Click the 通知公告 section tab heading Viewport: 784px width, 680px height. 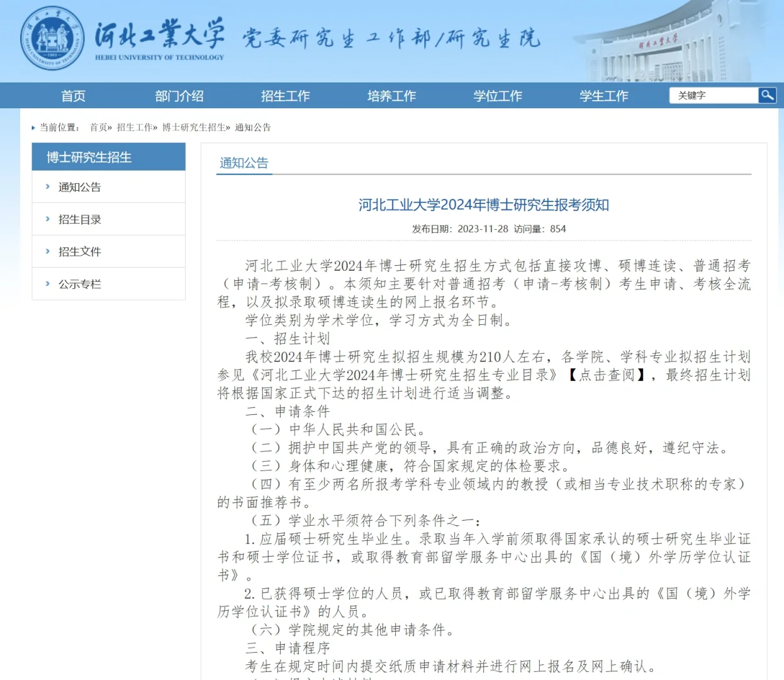coord(244,163)
